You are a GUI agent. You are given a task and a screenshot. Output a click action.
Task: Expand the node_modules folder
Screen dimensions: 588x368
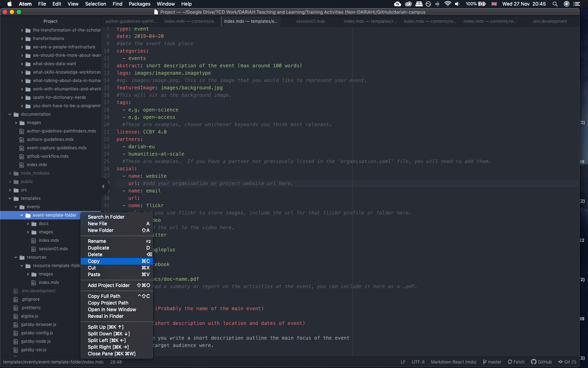10,173
